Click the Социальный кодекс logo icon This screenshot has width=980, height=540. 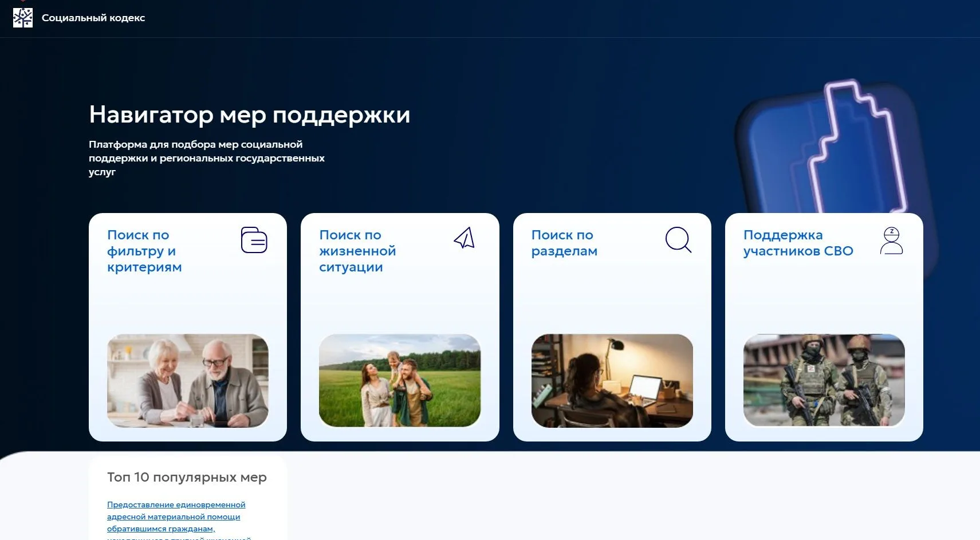pyautogui.click(x=23, y=18)
